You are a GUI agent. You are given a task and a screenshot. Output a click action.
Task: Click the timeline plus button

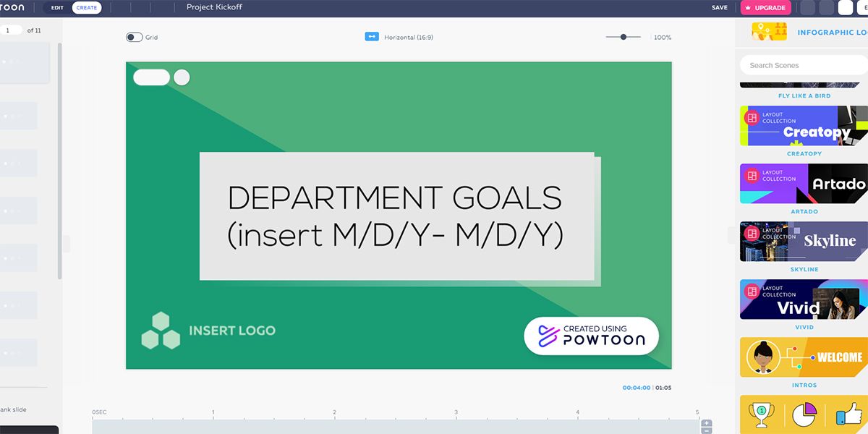point(707,423)
